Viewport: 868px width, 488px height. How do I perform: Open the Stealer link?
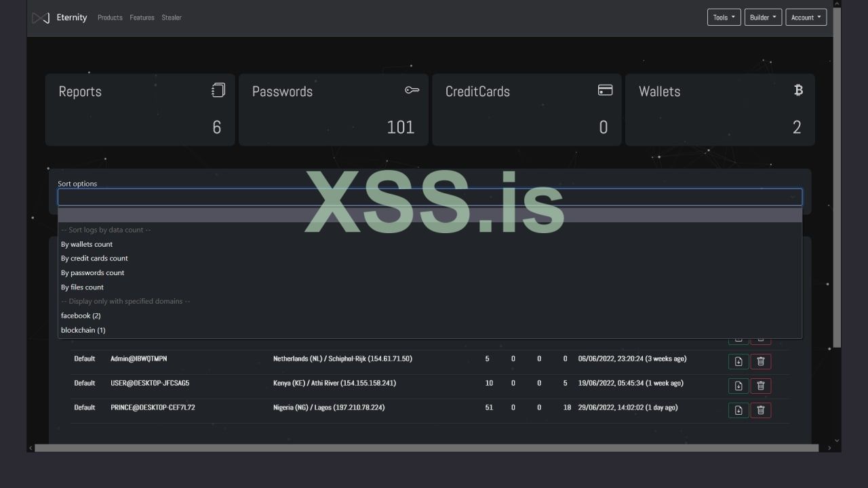click(x=172, y=18)
